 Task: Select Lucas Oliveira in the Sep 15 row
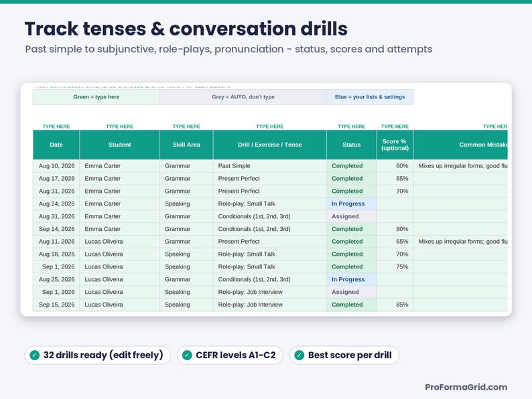click(119, 305)
